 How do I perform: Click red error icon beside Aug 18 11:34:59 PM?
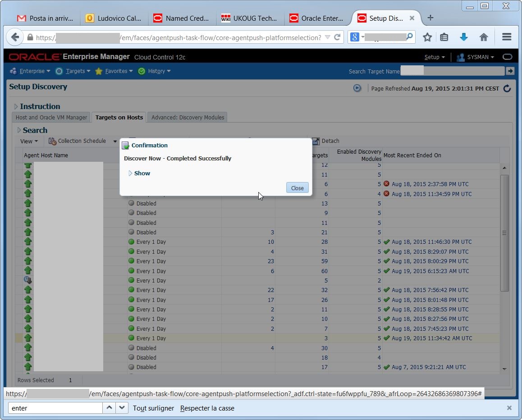386,193
